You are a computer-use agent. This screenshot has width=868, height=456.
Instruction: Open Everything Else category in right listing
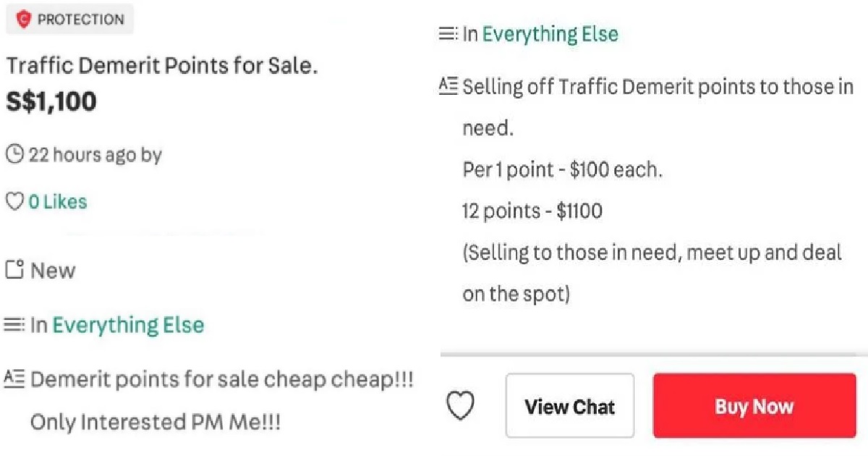[x=550, y=34]
